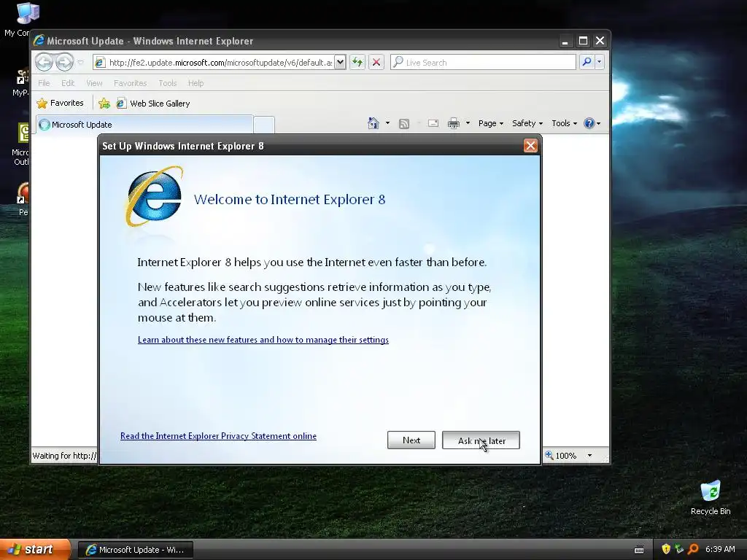Click the Live Search box

[483, 63]
